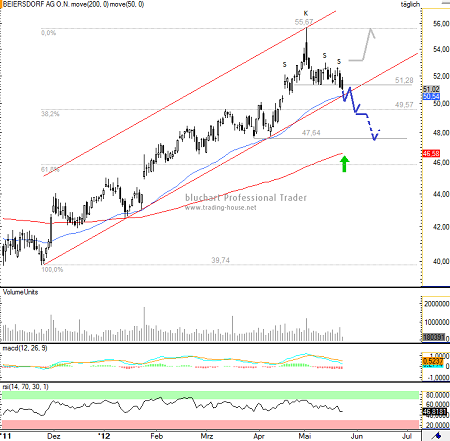Click the 56,00 price axis label

pos(441,23)
